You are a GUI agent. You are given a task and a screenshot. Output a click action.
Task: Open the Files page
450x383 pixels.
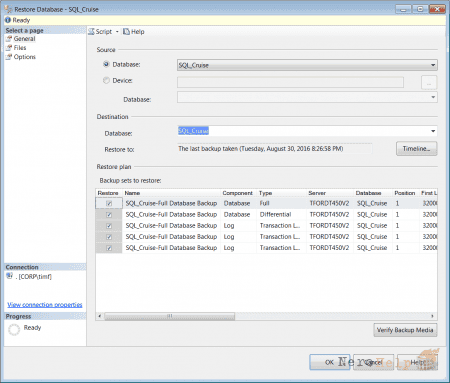tap(20, 48)
